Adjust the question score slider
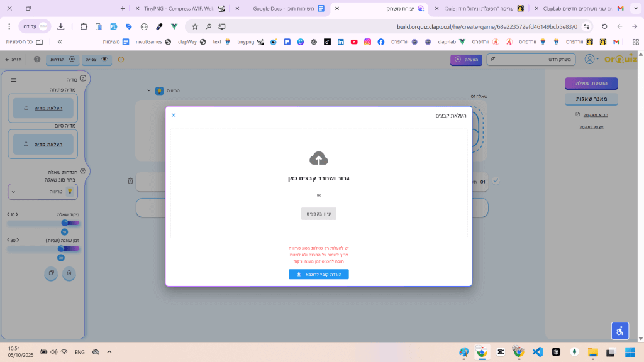 point(64,222)
